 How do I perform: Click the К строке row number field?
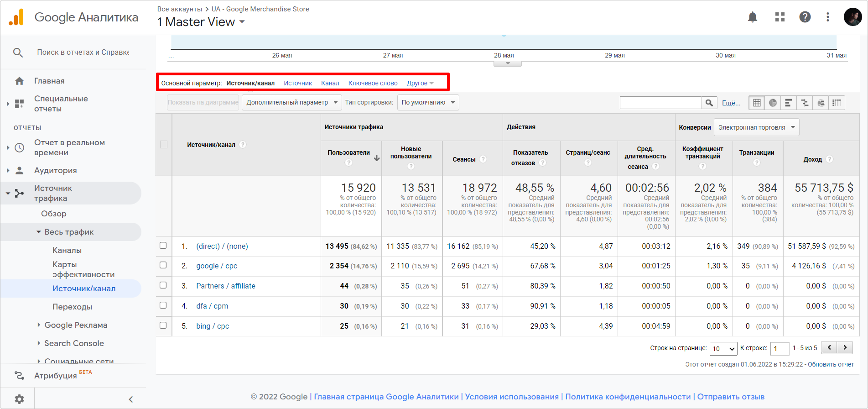(780, 349)
